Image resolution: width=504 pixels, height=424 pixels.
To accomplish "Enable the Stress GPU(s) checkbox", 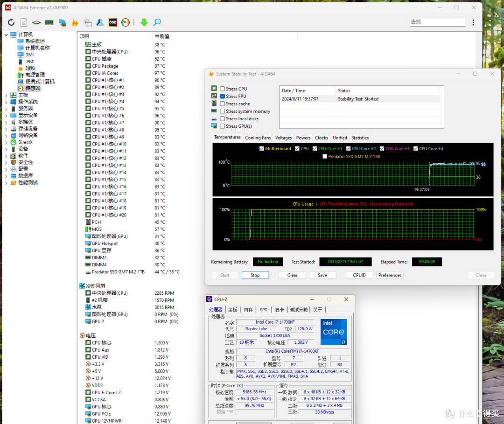I will pyautogui.click(x=223, y=126).
